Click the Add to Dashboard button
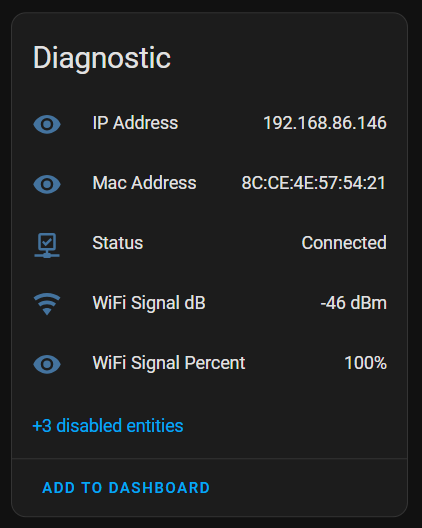 click(x=126, y=488)
